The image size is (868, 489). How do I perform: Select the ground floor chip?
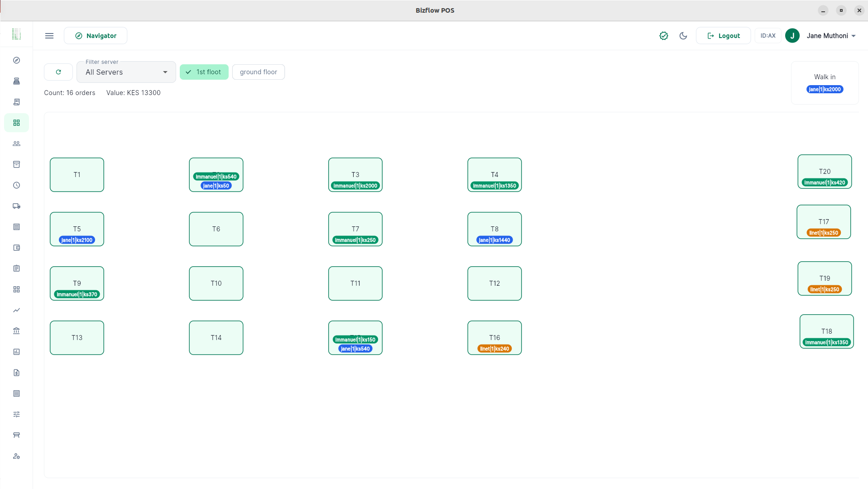258,72
